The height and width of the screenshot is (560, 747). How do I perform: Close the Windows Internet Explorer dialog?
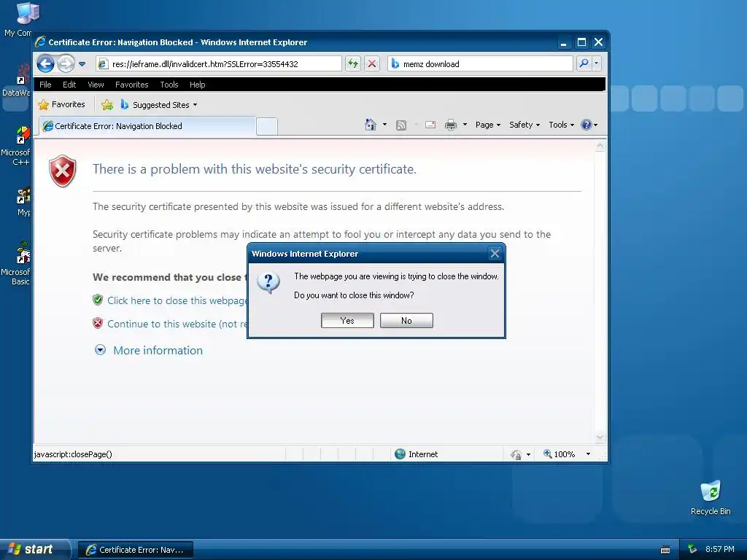[x=495, y=253]
